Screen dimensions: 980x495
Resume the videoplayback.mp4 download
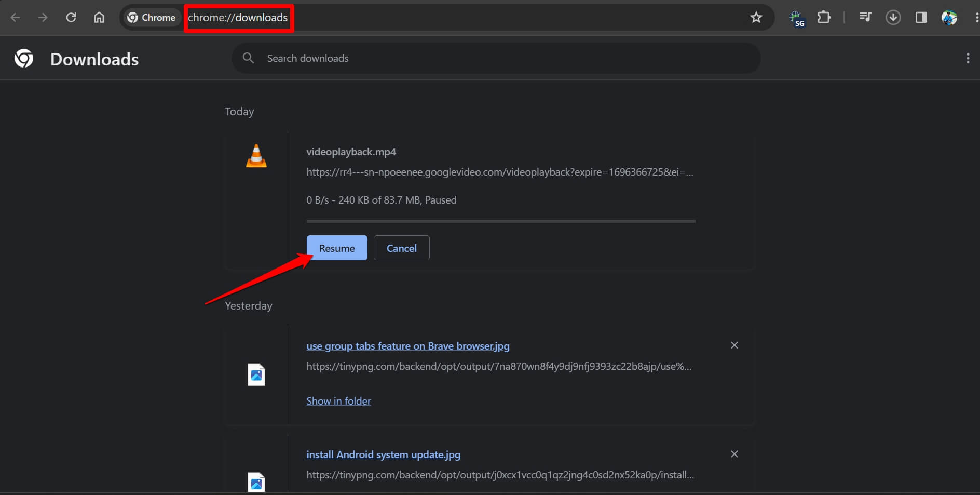pyautogui.click(x=337, y=248)
